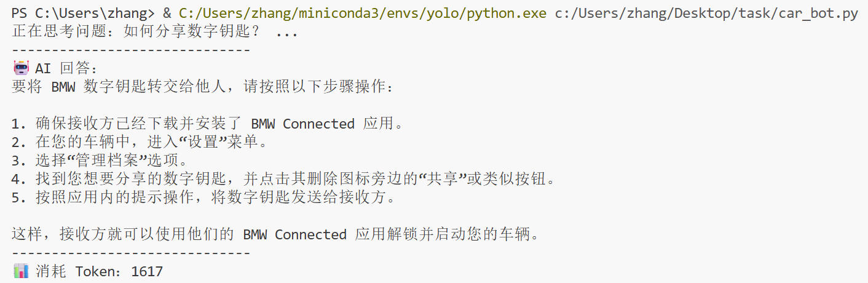Click BMW Connected in step 1
The height and width of the screenshot is (283, 868).
coord(302,124)
